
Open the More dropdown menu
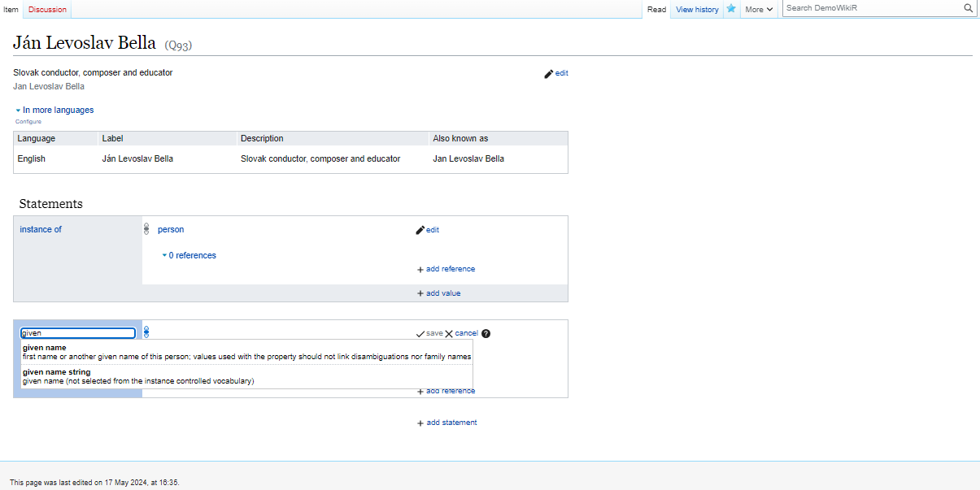coord(759,10)
